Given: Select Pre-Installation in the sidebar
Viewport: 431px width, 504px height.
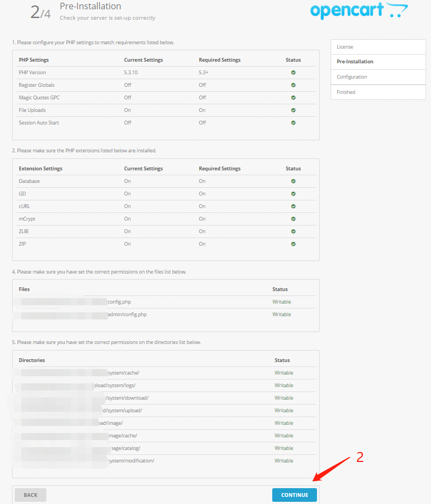Looking at the screenshot, I should (378, 62).
